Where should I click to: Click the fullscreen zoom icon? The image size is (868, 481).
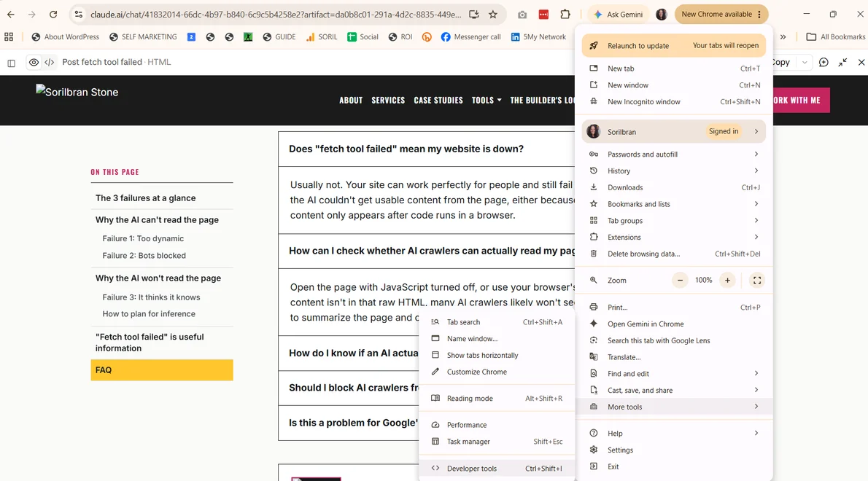coord(756,281)
